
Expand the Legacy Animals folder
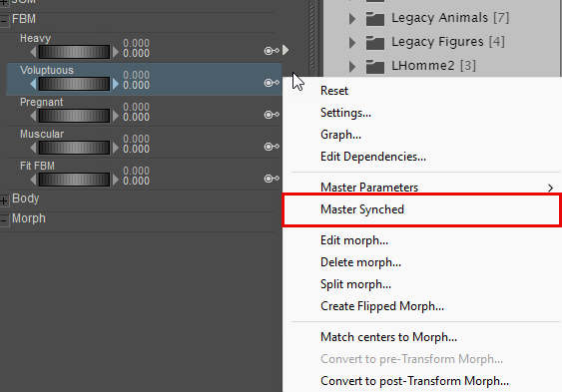pos(352,19)
